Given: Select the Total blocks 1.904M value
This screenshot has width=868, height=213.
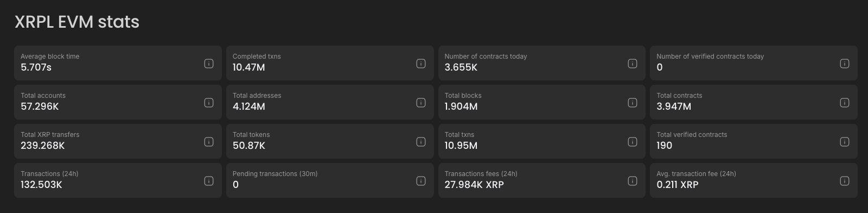Looking at the screenshot, I should click(461, 106).
